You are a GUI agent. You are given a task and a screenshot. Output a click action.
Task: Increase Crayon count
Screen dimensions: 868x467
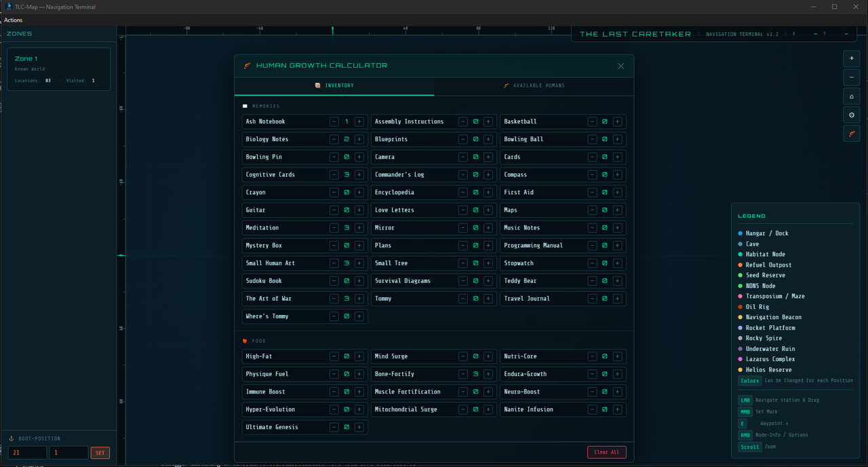click(x=359, y=192)
